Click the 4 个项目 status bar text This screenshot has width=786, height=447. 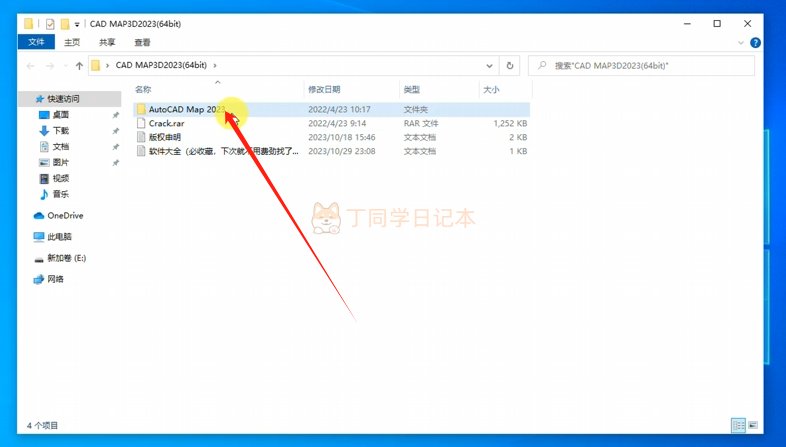point(43,425)
